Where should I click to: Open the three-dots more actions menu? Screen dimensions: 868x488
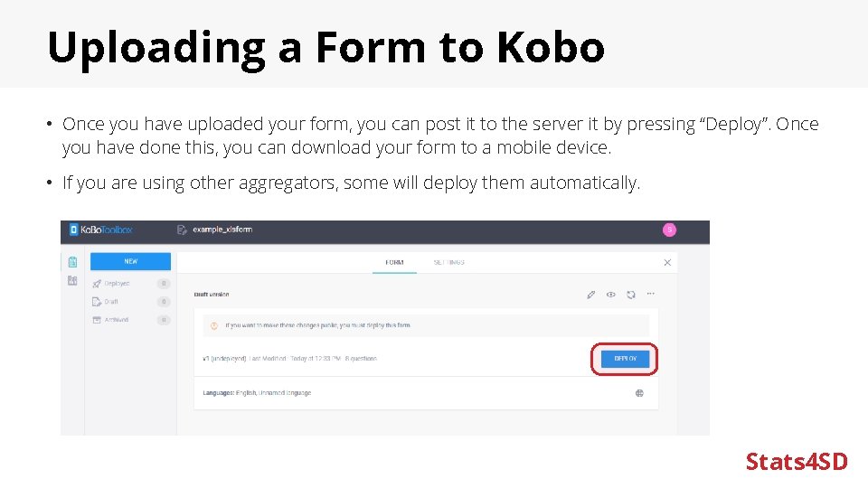coord(650,294)
